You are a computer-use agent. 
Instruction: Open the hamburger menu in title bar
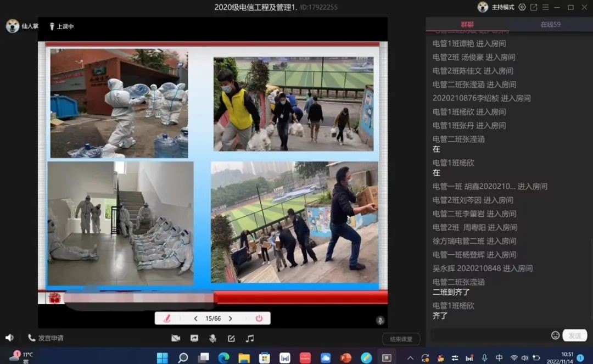pos(545,7)
